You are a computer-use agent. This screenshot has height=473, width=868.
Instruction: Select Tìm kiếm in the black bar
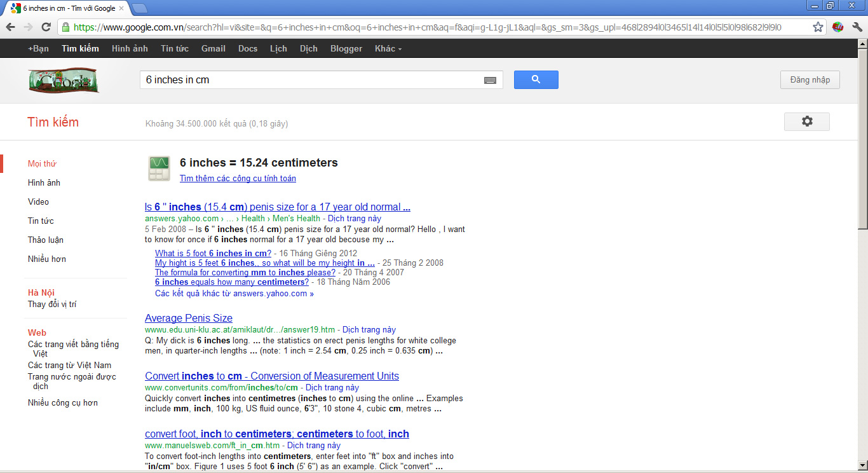(x=80, y=48)
